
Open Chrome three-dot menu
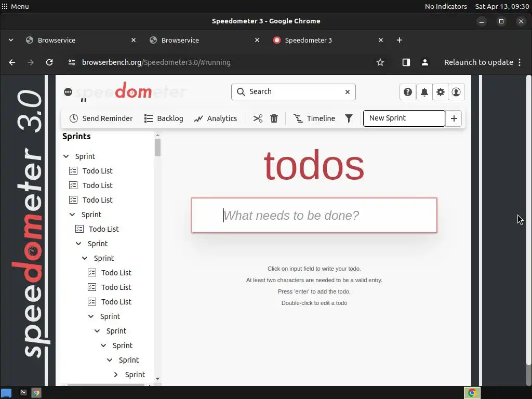pyautogui.click(x=520, y=62)
